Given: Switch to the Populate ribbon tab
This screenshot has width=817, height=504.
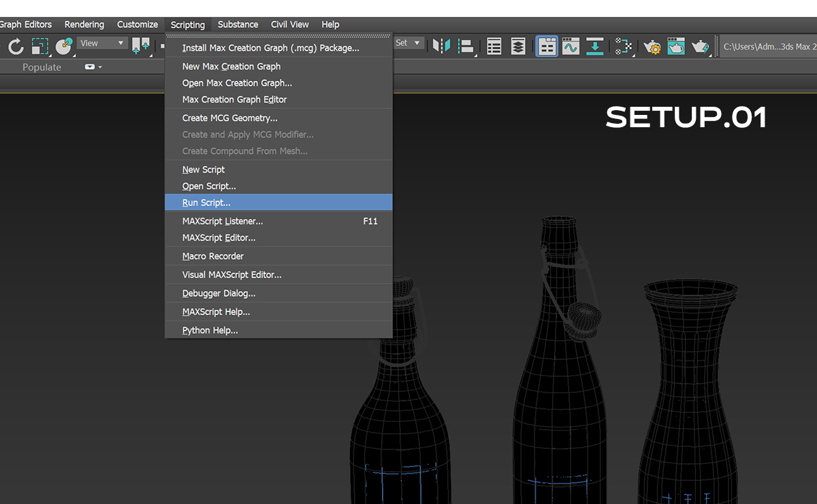Looking at the screenshot, I should pyautogui.click(x=42, y=67).
